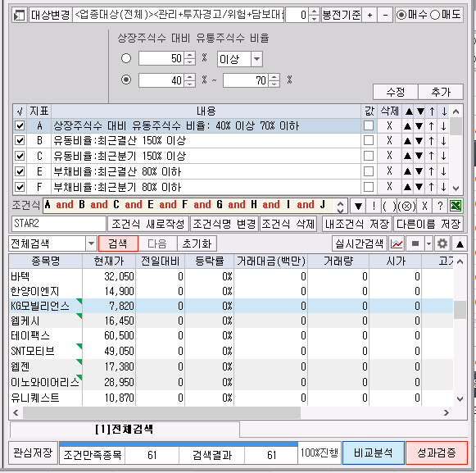Click the 조건식 새로작성 button
The width and height of the screenshot is (476, 473).
click(148, 224)
